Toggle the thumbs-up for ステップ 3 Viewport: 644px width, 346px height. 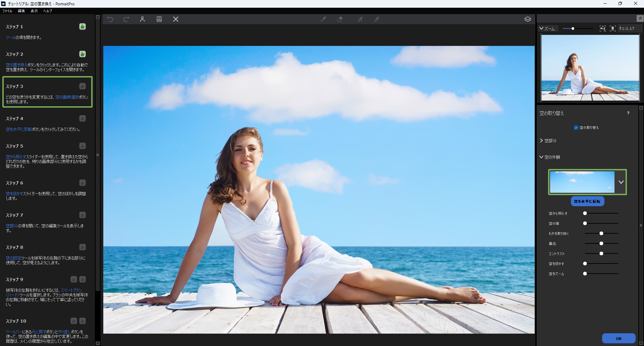point(82,86)
